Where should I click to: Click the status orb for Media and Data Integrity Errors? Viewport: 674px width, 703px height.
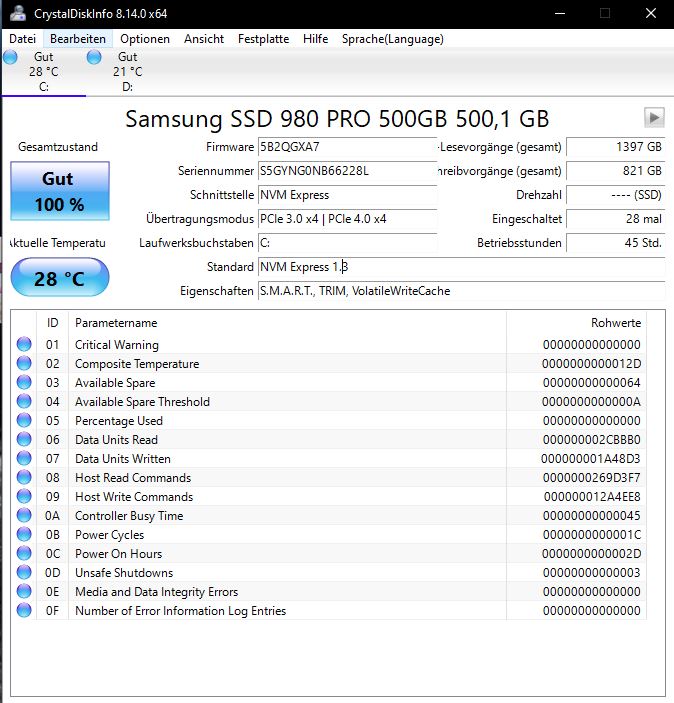point(24,591)
